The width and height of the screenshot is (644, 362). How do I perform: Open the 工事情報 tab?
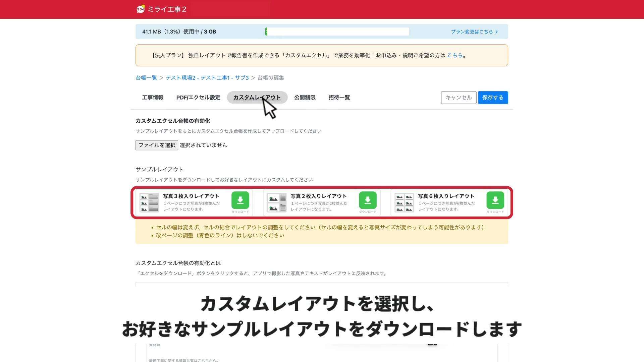tap(153, 98)
